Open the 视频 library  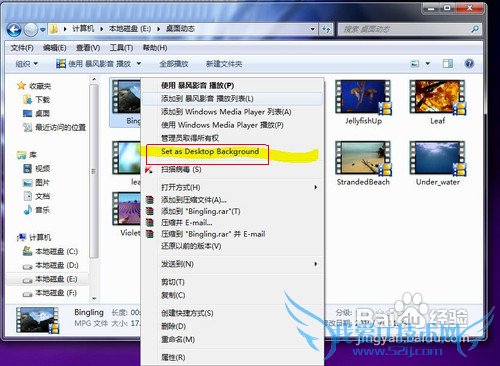(x=37, y=169)
